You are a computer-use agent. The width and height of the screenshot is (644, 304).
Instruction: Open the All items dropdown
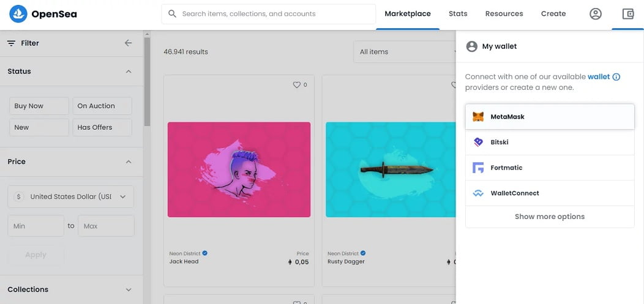[x=405, y=52]
